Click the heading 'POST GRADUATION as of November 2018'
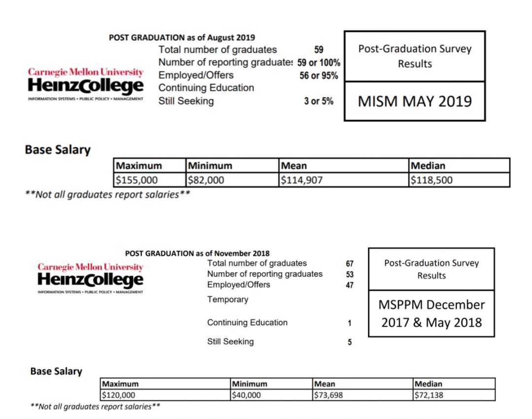The width and height of the screenshot is (532, 419). tap(197, 253)
